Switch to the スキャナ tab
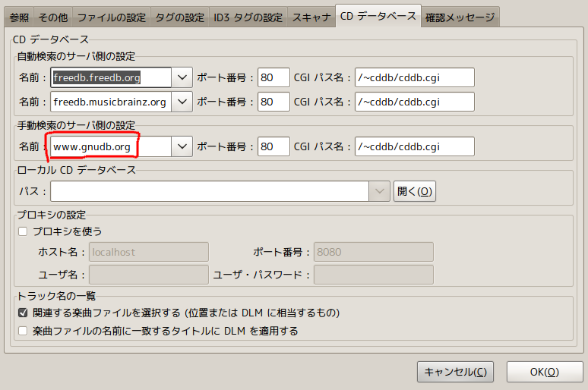 (311, 17)
